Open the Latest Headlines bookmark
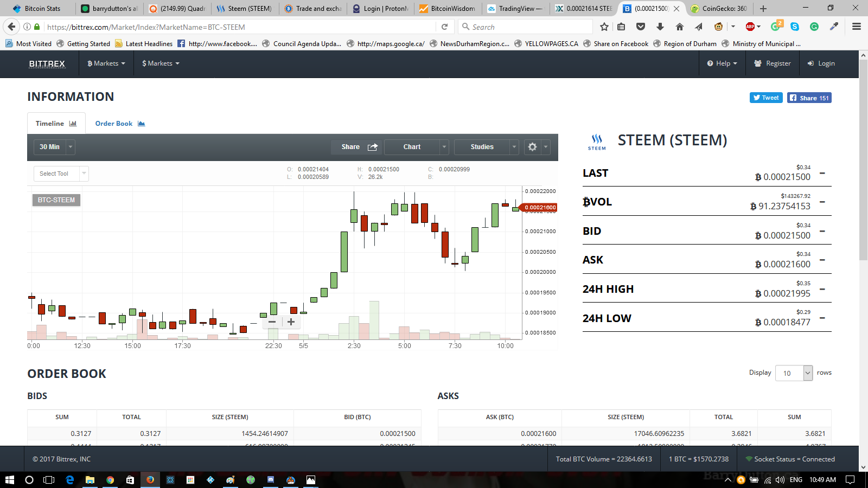 (x=144, y=44)
